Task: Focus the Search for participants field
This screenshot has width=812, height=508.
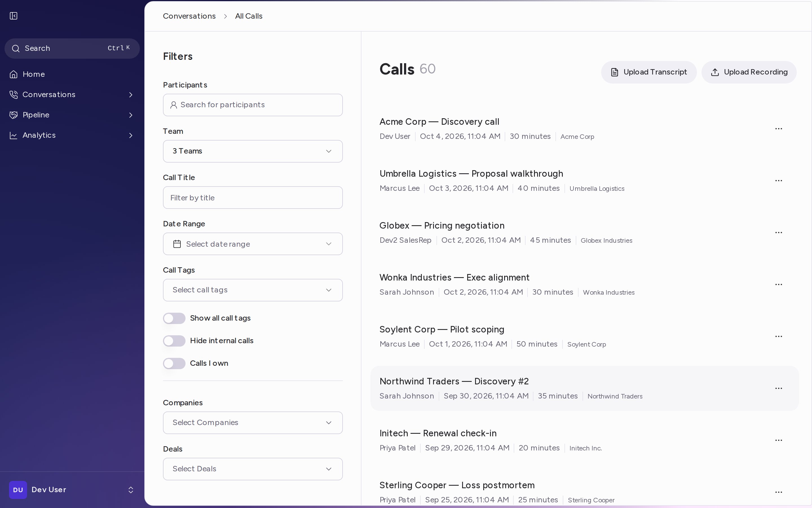Action: pyautogui.click(x=253, y=105)
